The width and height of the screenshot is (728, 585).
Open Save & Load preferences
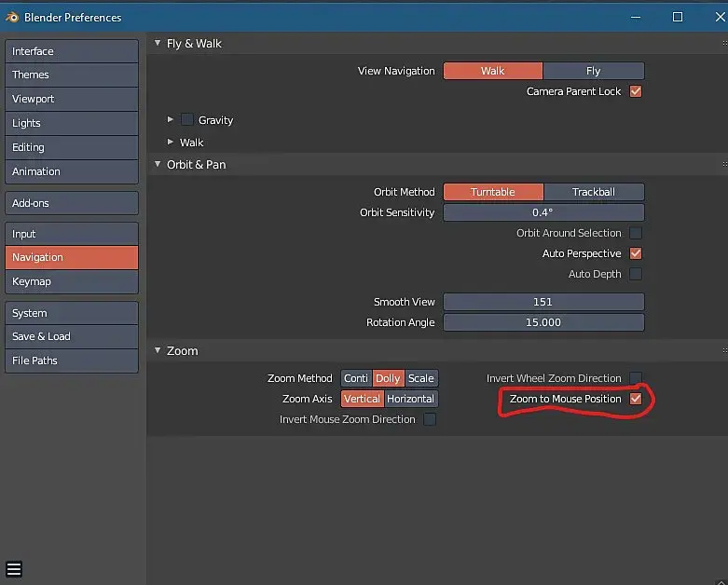[x=72, y=336]
